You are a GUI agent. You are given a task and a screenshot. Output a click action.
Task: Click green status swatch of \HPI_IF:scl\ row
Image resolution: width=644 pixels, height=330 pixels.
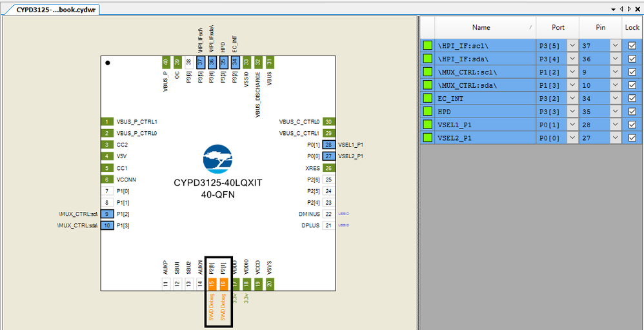(x=428, y=46)
